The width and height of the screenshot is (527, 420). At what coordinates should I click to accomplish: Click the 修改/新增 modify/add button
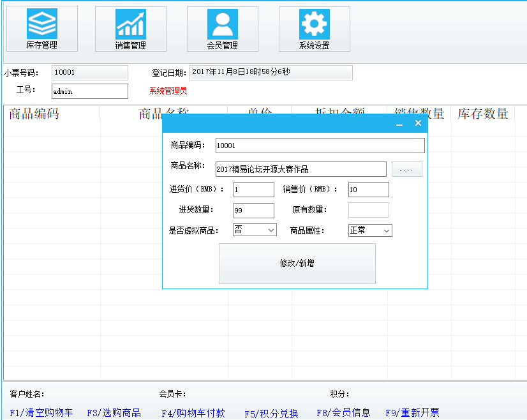[x=297, y=264]
